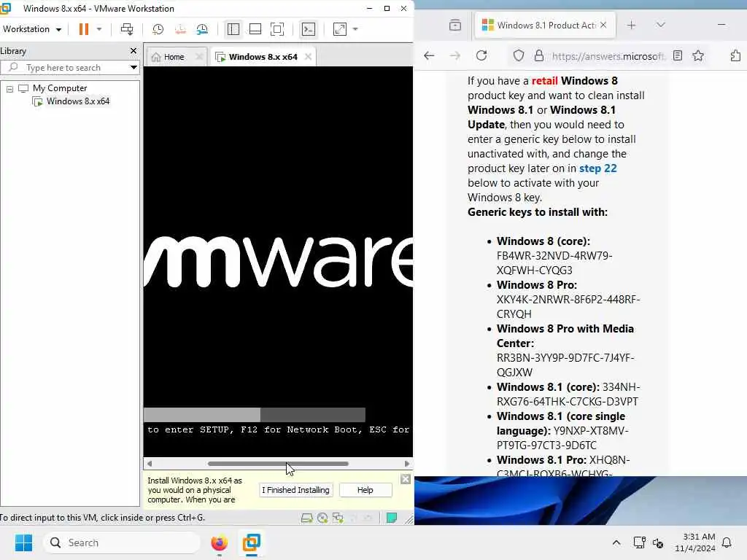Open the Workstation menu
The height and width of the screenshot is (560, 747).
pyautogui.click(x=32, y=29)
